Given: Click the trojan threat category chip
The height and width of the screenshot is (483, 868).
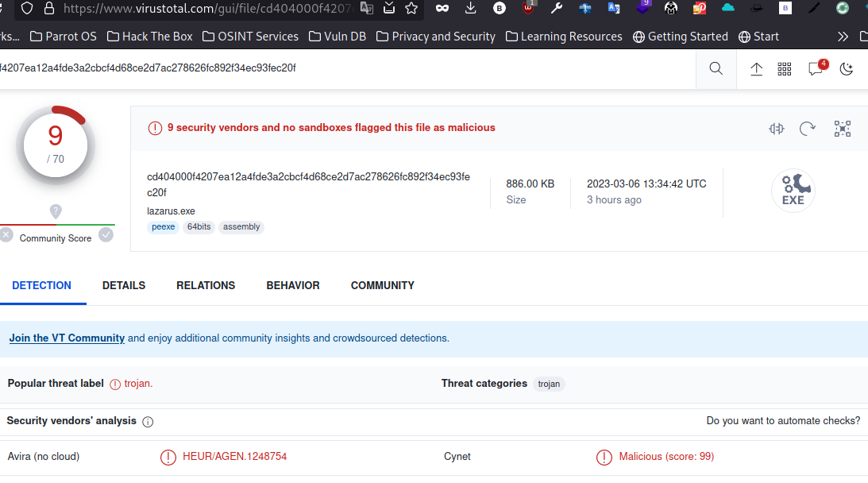Looking at the screenshot, I should pyautogui.click(x=549, y=384).
